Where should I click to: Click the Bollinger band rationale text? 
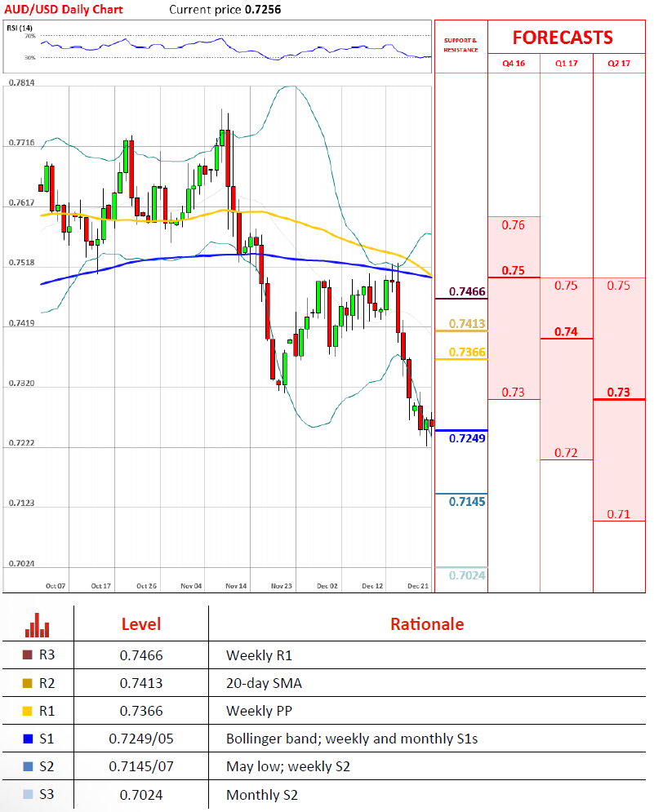[x=352, y=739]
